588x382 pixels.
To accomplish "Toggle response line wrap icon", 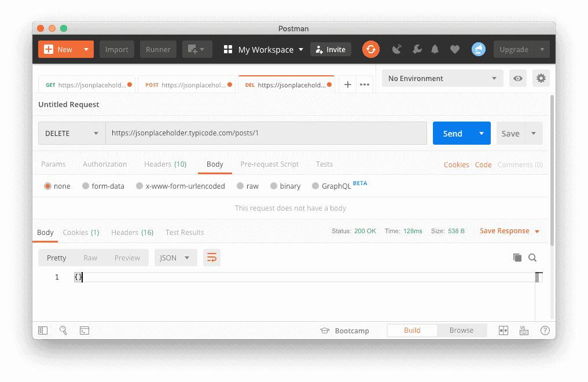I will click(x=212, y=258).
